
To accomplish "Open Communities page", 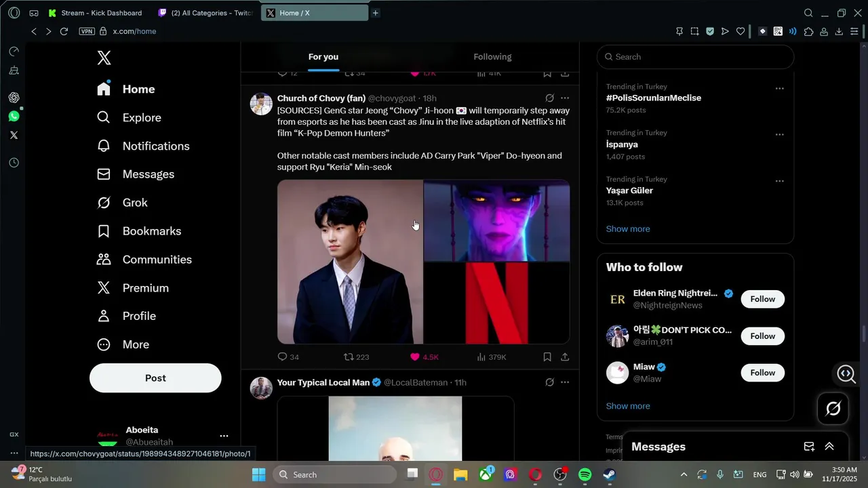I will click(x=144, y=260).
